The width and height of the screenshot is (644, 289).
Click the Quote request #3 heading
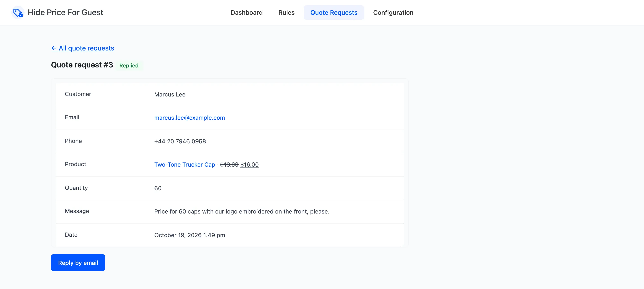(x=82, y=65)
